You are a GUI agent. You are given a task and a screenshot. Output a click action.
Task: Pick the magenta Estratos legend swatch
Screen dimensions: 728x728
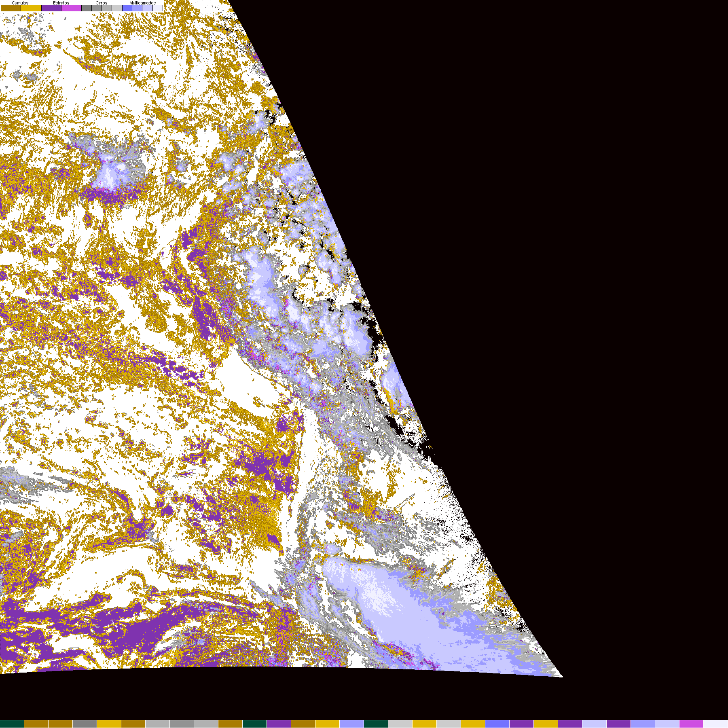point(72,8)
